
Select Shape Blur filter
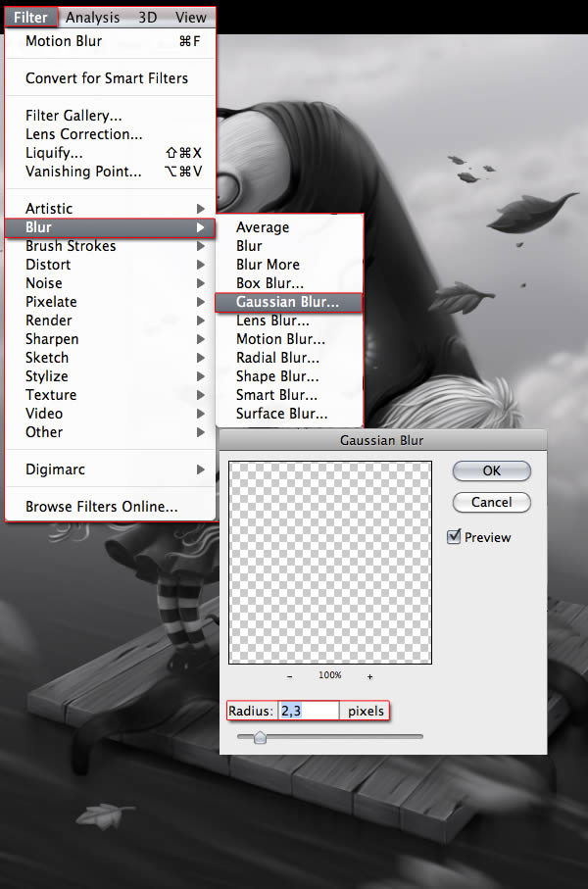click(x=289, y=376)
